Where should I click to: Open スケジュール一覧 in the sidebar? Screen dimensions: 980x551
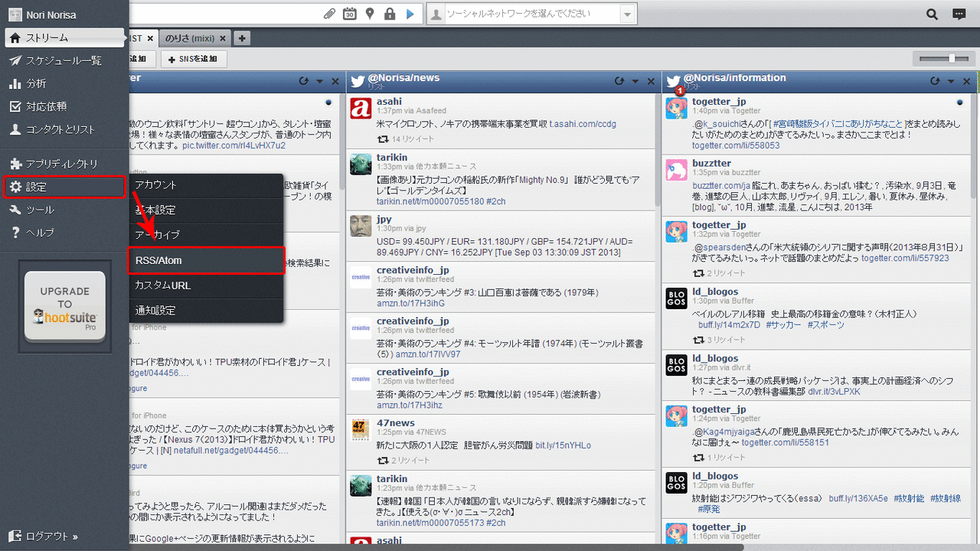coord(64,60)
